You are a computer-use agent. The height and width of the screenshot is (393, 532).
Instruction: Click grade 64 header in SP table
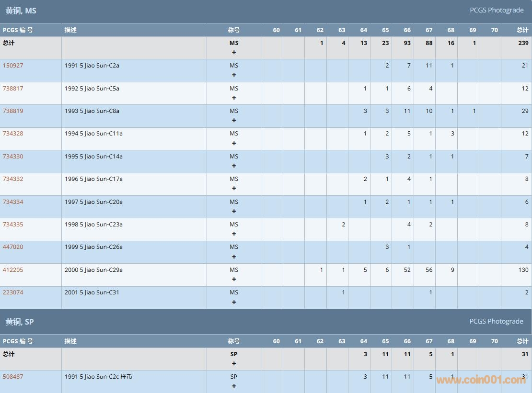tap(363, 341)
